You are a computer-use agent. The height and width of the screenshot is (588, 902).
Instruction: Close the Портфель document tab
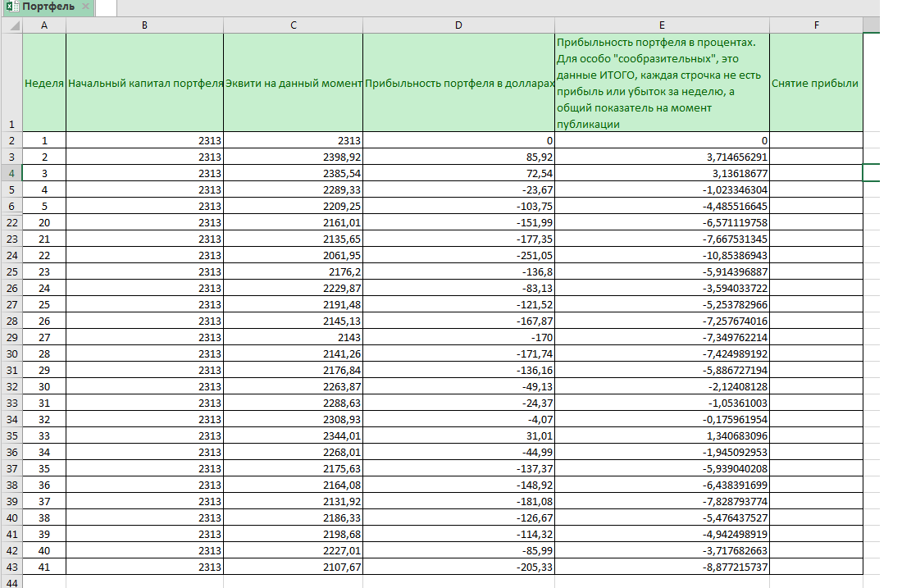[x=85, y=7]
